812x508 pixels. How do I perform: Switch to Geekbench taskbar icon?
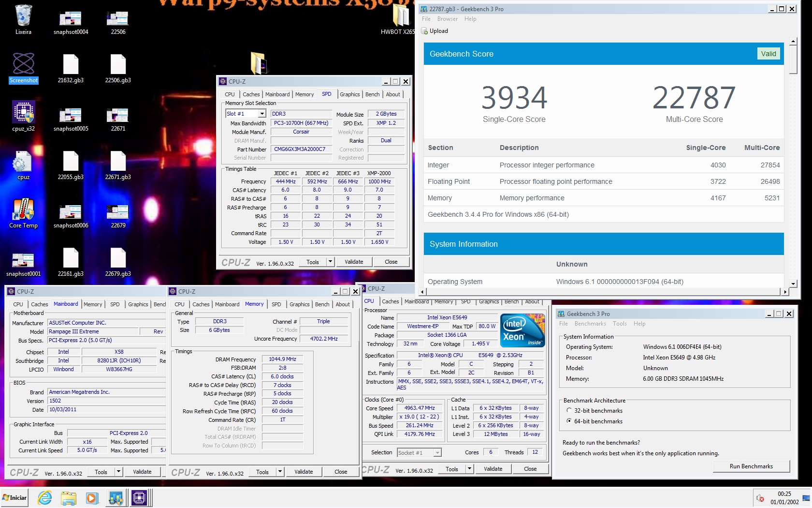click(x=116, y=497)
